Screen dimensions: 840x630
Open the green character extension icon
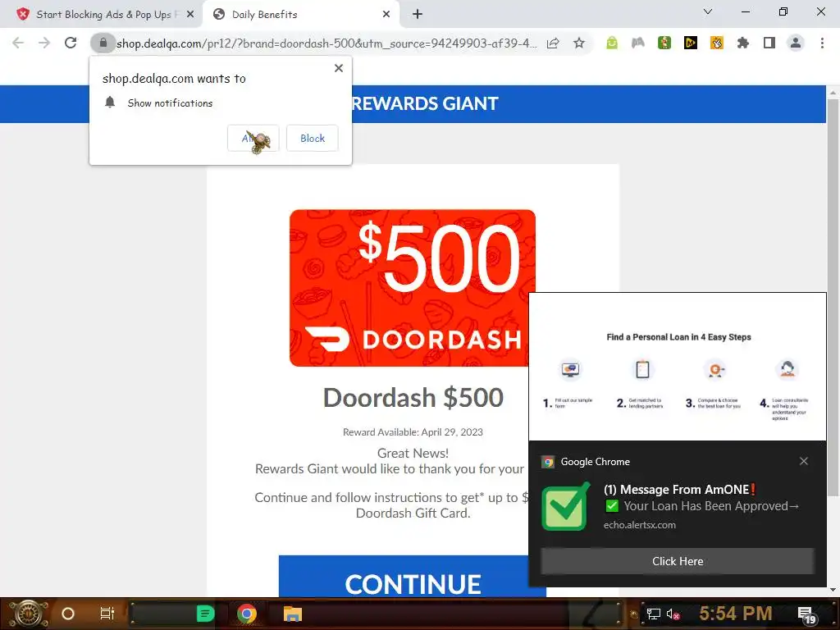coord(664,43)
